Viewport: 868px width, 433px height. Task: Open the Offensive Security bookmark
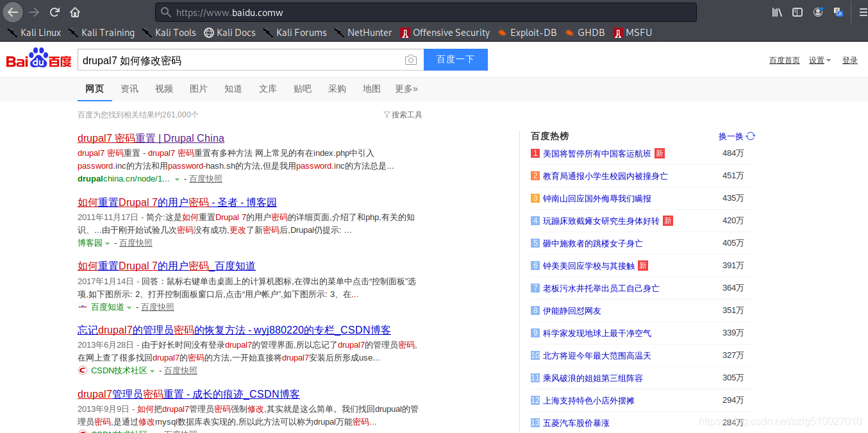pyautogui.click(x=445, y=33)
